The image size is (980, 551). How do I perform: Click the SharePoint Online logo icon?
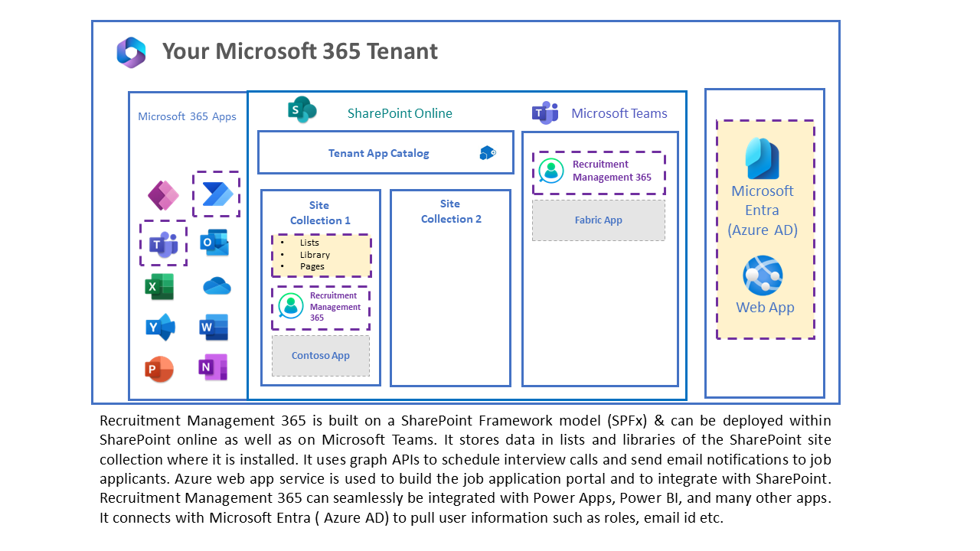point(302,110)
